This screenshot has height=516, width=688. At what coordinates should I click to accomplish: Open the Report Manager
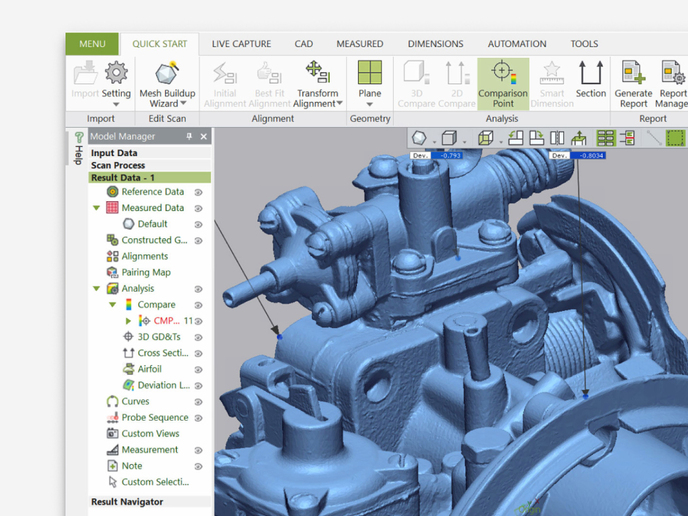tap(672, 81)
